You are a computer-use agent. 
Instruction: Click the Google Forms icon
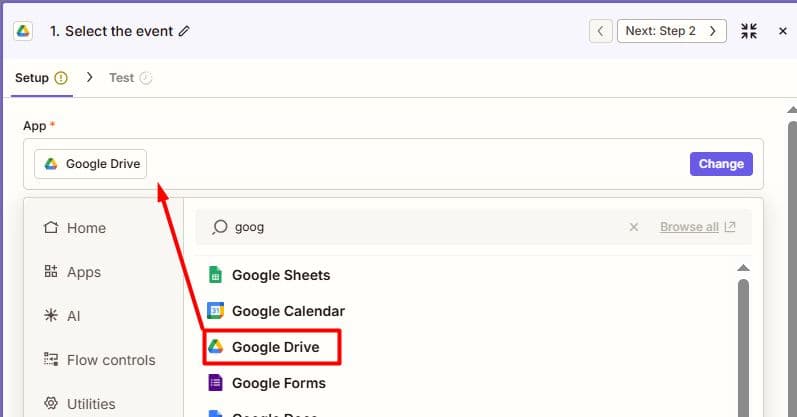pos(216,382)
